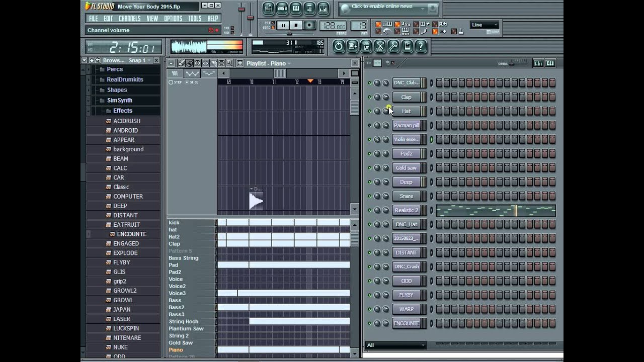
Task: Open project info document icon
Action: pyautogui.click(x=408, y=46)
